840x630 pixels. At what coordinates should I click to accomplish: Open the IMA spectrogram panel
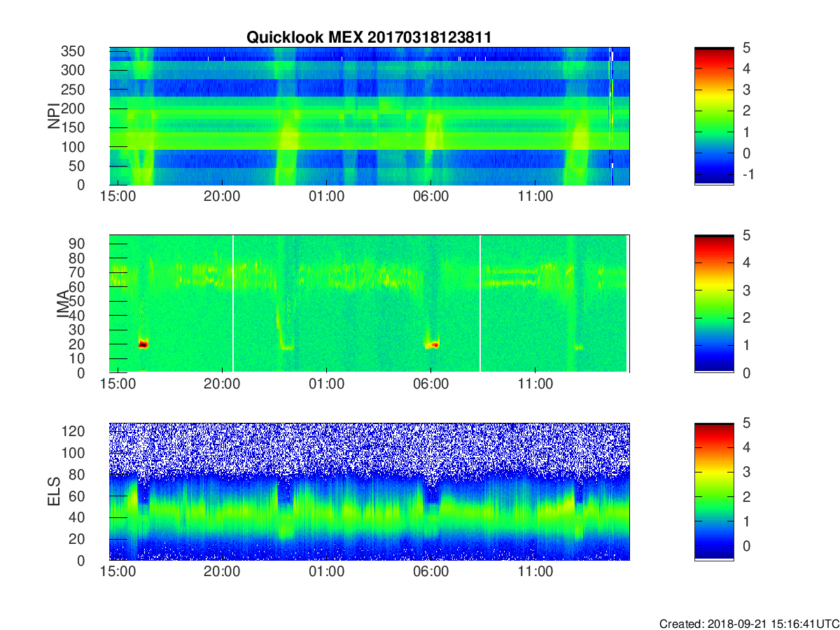370,304
